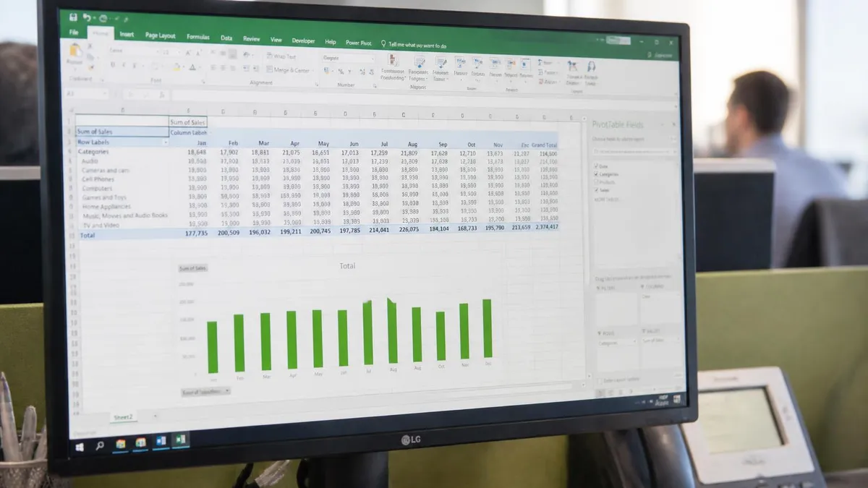Toggle Underline formatting in the ribbon
This screenshot has height=488, width=868.
coord(135,66)
